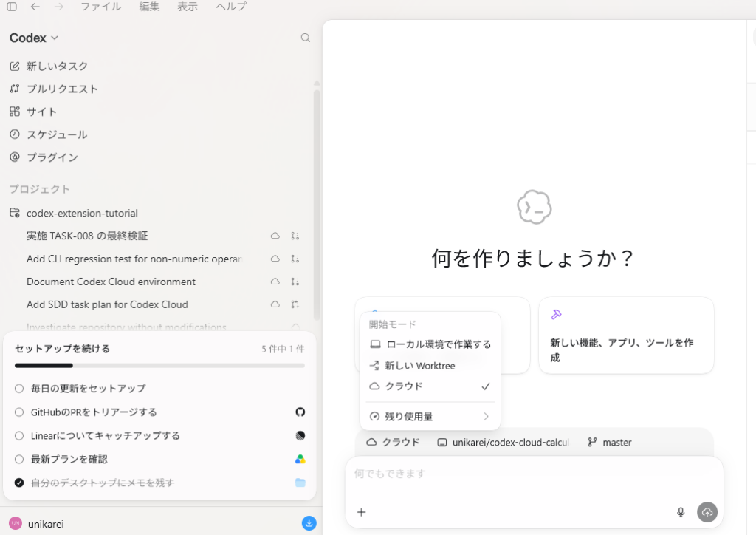Expand 残り使用量 submenu

tap(430, 416)
